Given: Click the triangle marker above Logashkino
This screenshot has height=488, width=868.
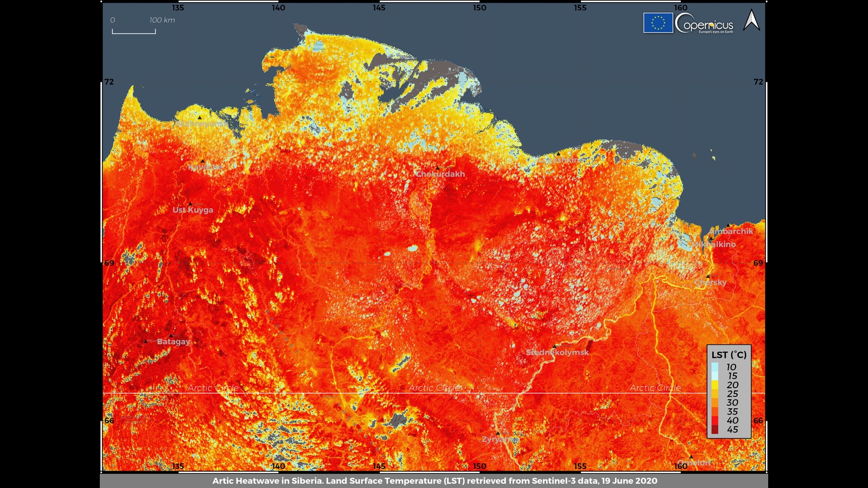Looking at the screenshot, I should click(558, 154).
